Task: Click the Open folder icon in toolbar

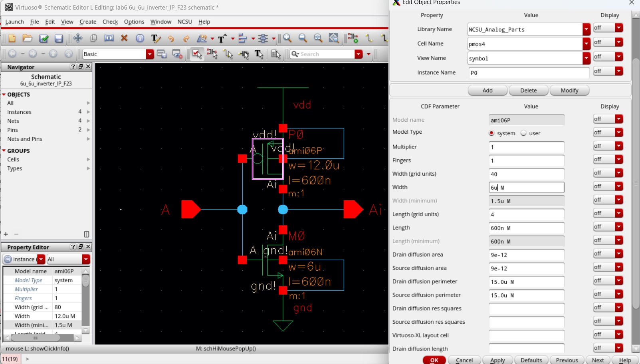Action: (x=27, y=38)
